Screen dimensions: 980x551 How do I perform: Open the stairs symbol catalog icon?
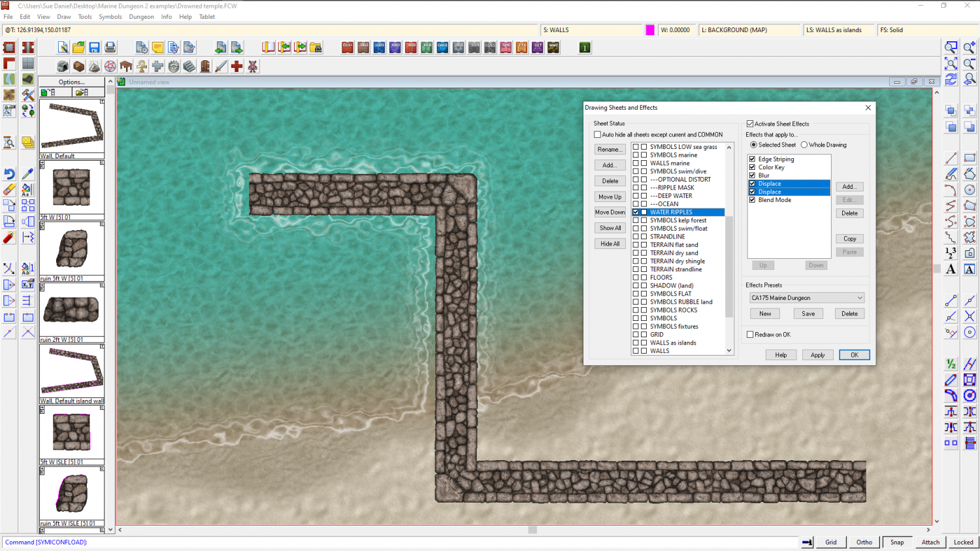click(x=189, y=66)
